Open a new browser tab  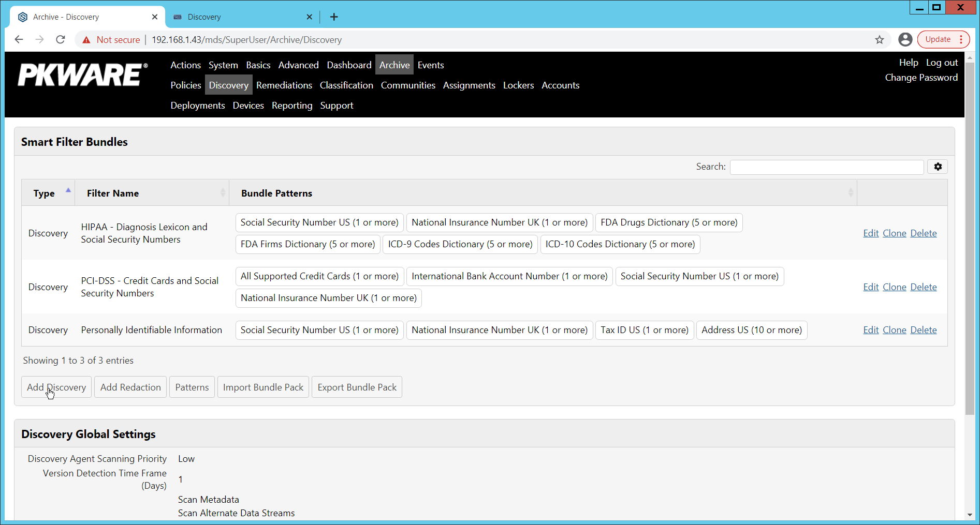click(x=334, y=17)
